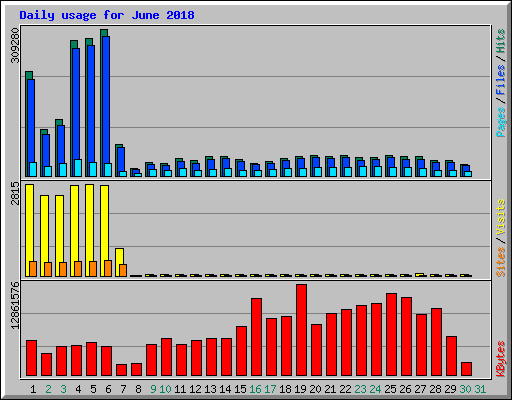Click the Pages legend label

(500, 122)
